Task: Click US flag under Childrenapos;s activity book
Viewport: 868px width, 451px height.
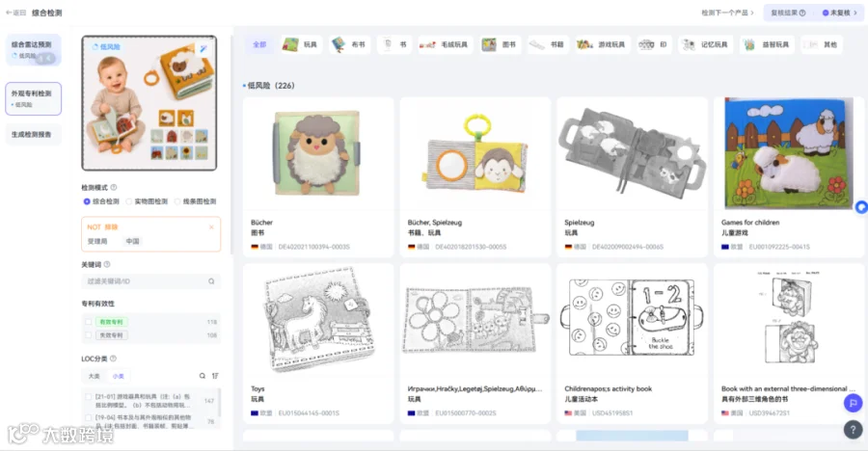Action: [x=568, y=412]
